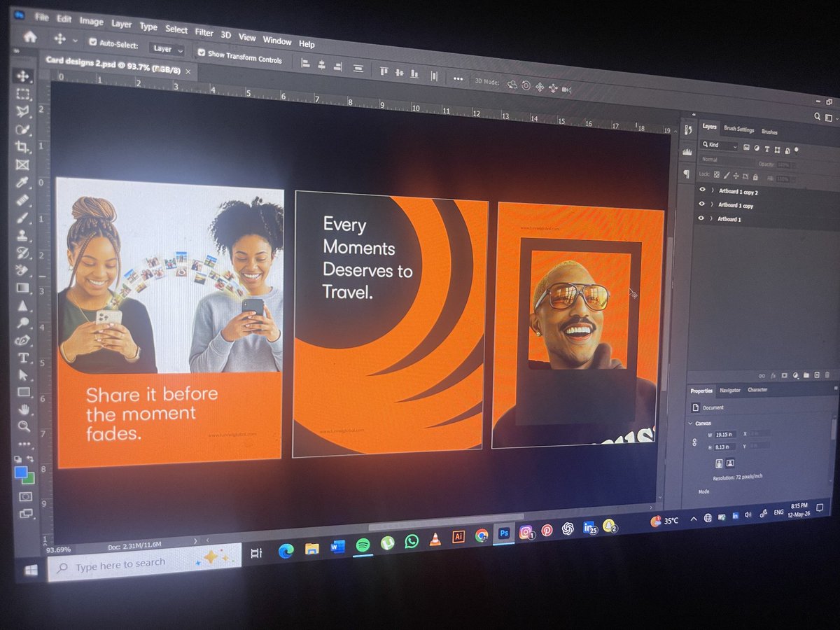
Task: Toggle the layer filter on/off switch
Action: click(797, 149)
